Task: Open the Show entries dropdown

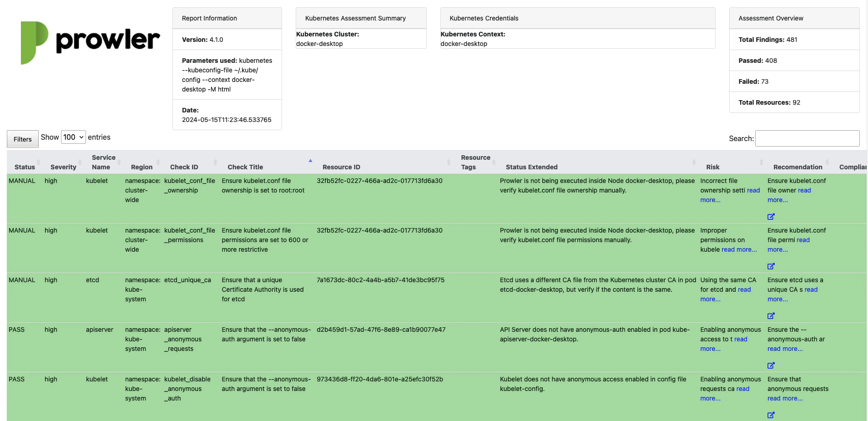Action: click(73, 137)
